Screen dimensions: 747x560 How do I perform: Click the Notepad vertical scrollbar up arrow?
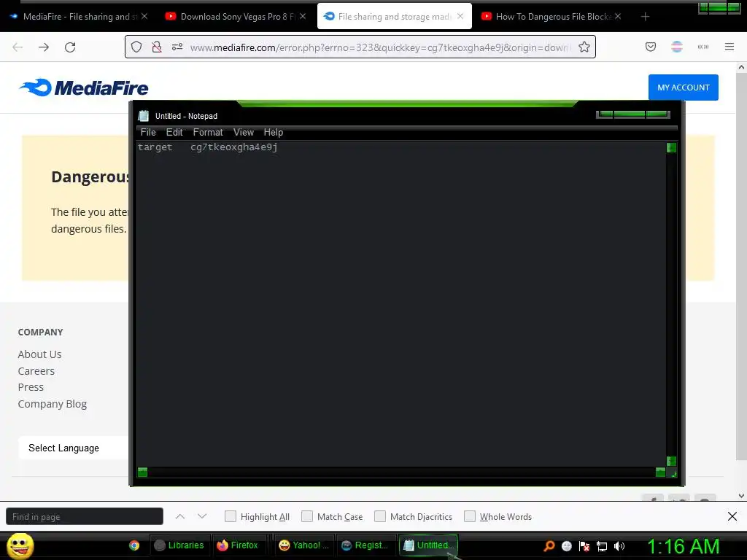(x=671, y=147)
